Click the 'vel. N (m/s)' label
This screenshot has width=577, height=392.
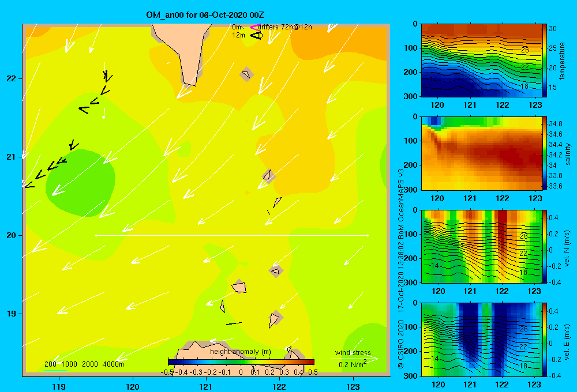click(x=567, y=247)
